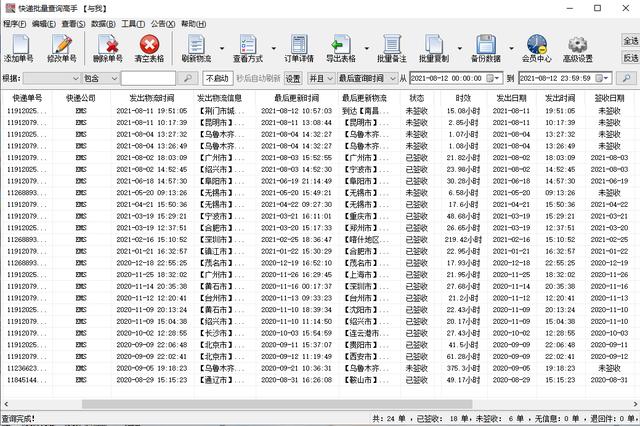Screen dimensions: 640x426
Task: Open the 查看(S) menu
Action: (x=73, y=24)
